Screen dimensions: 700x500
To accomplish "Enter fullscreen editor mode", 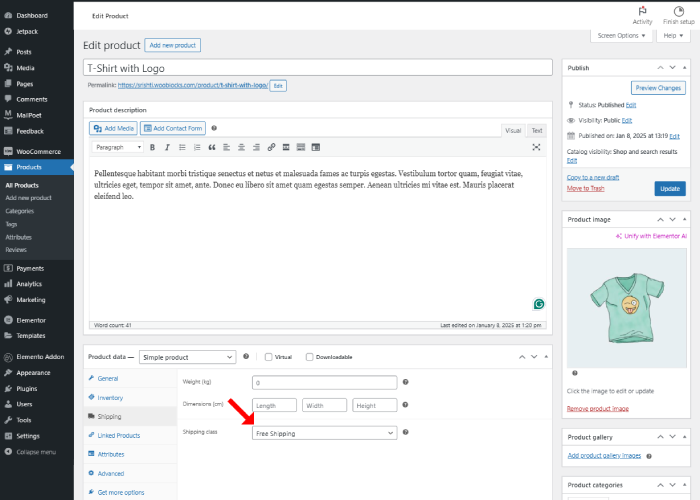I will pos(536,147).
